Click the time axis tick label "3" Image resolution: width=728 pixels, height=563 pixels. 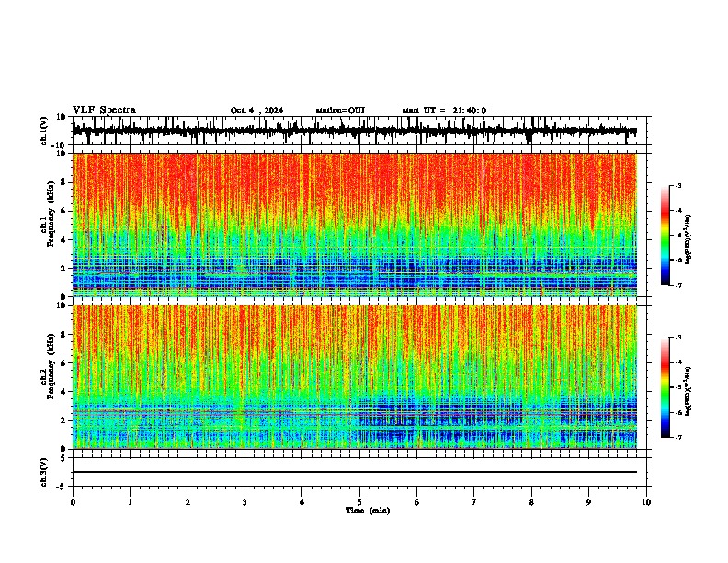point(245,502)
